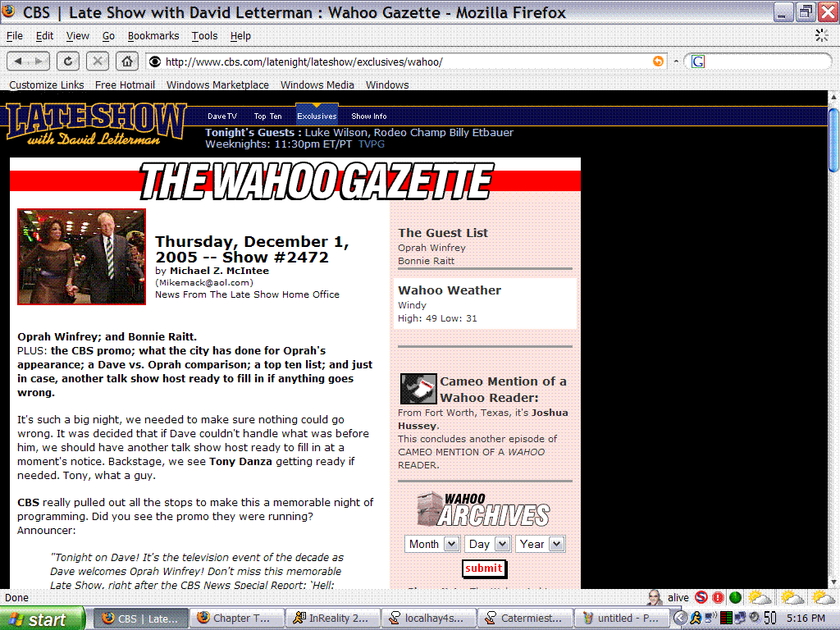The image size is (840, 630).
Task: Open the Bookmarks menu
Action: tap(153, 36)
